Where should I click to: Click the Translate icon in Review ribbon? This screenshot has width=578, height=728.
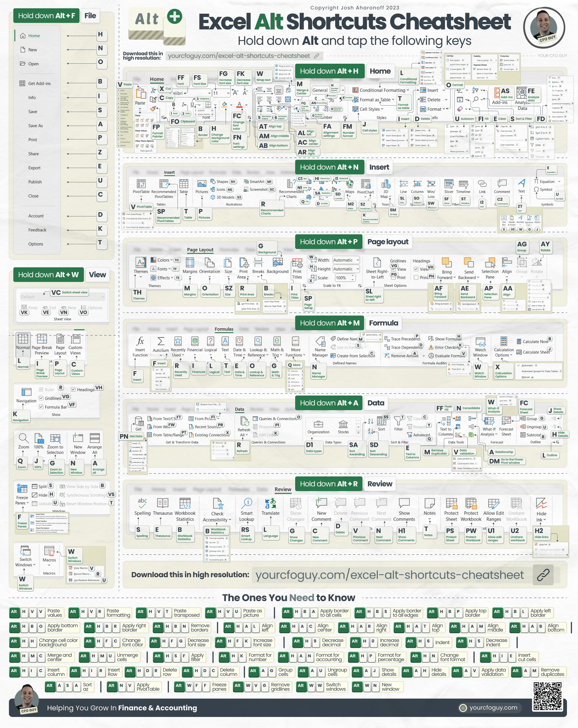pos(270,503)
